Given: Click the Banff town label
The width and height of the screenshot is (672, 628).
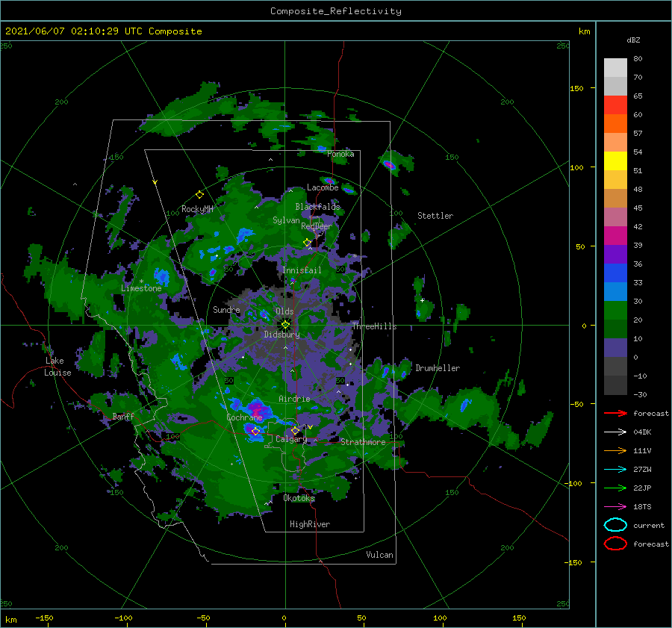Looking at the screenshot, I should (x=123, y=416).
